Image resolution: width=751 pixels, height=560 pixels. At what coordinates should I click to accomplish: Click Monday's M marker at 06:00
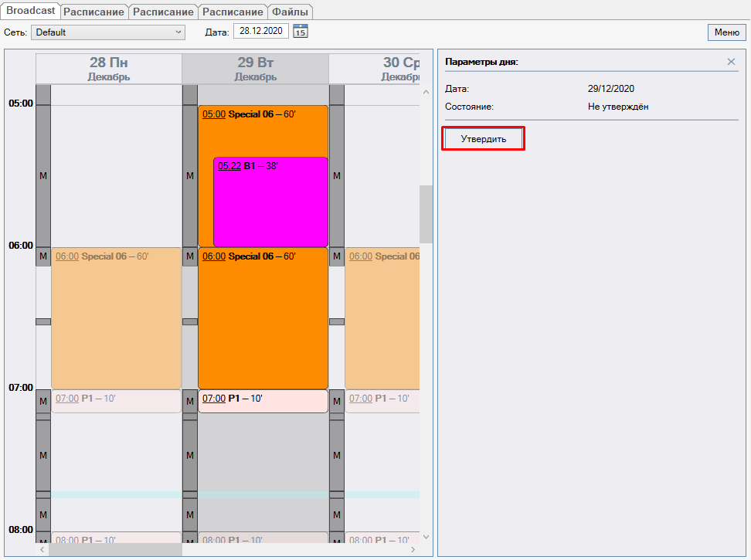click(x=43, y=256)
